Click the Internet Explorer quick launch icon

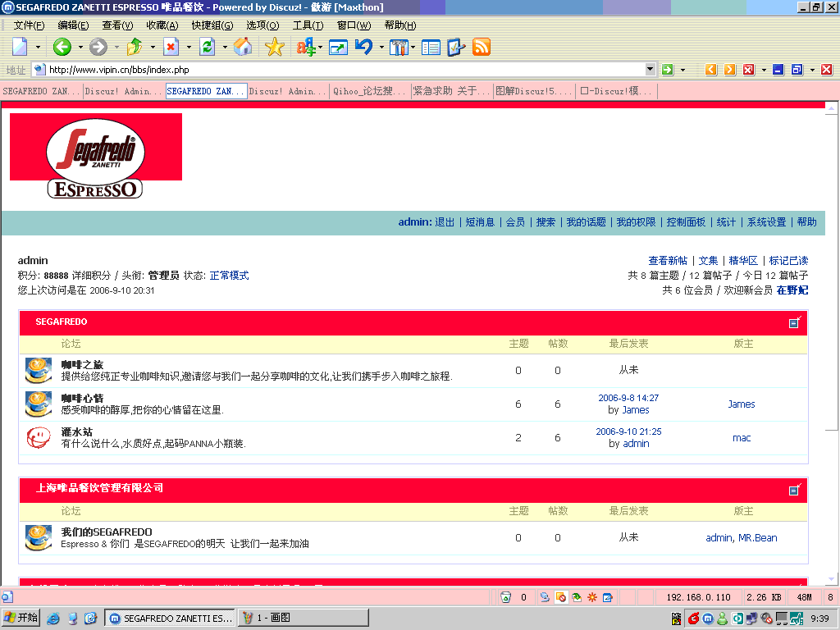(53, 619)
